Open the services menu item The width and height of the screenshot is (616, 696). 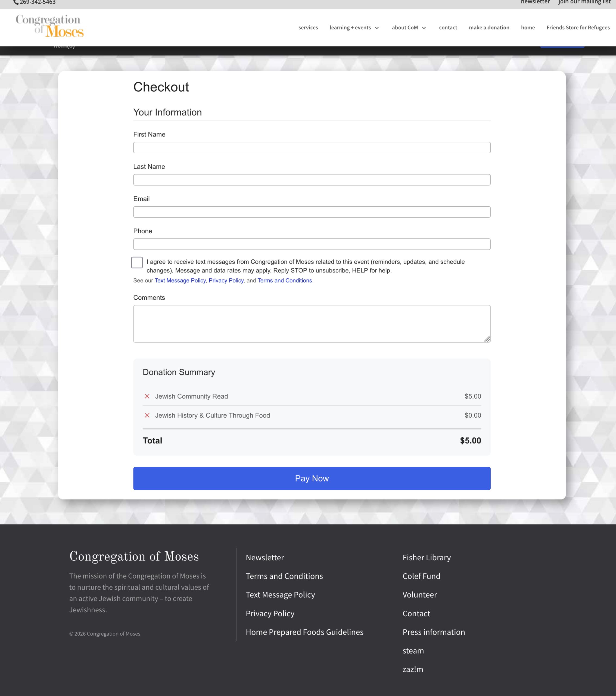[308, 27]
